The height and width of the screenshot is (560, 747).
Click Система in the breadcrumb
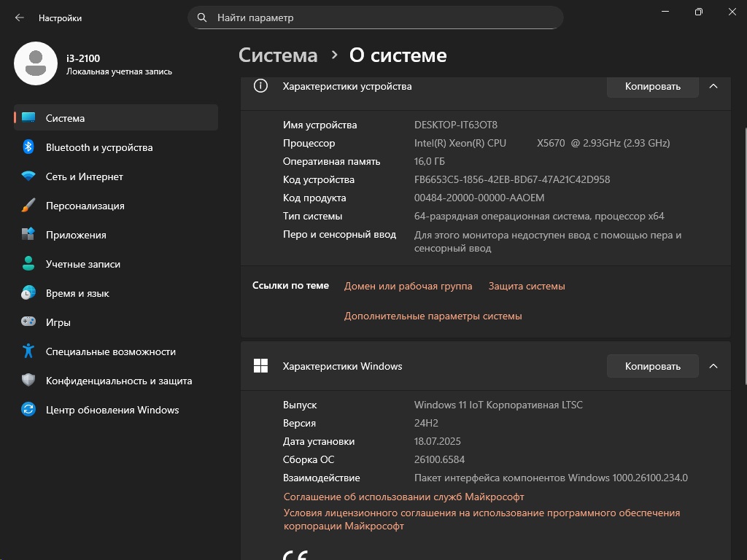pyautogui.click(x=278, y=55)
